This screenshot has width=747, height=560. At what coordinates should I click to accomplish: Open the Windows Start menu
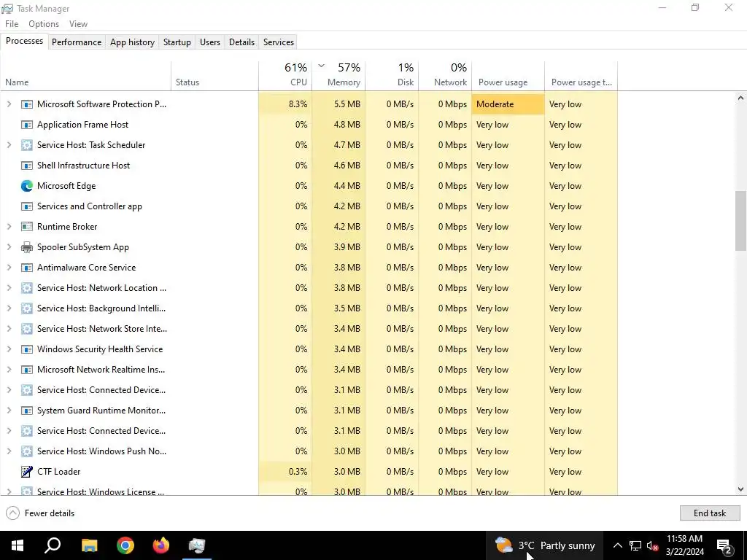point(18,545)
